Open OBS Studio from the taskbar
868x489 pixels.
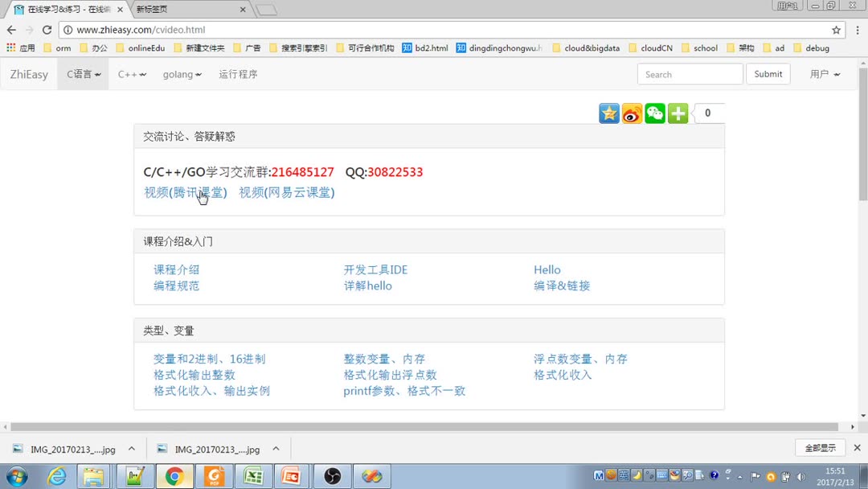(332, 475)
